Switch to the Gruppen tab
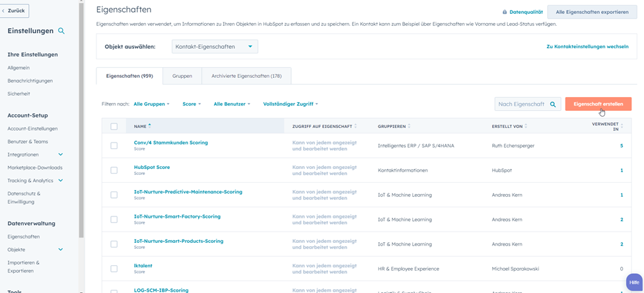 (x=182, y=76)
